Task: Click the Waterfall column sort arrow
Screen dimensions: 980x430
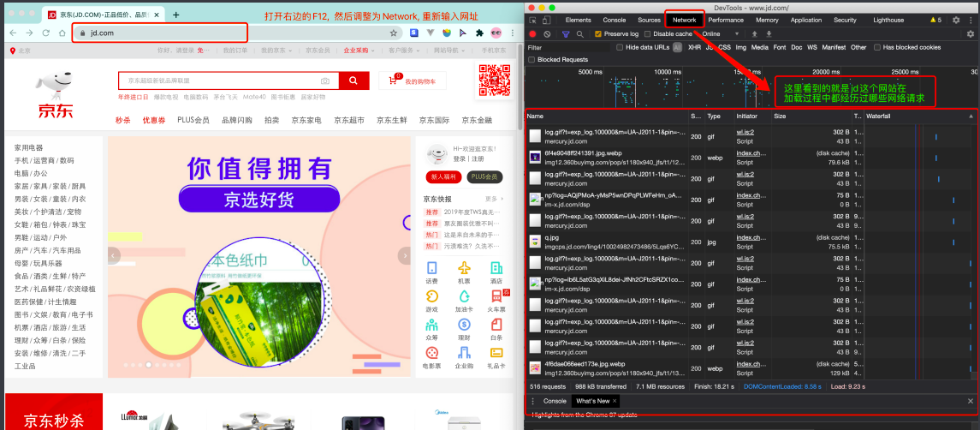Action: (x=971, y=116)
